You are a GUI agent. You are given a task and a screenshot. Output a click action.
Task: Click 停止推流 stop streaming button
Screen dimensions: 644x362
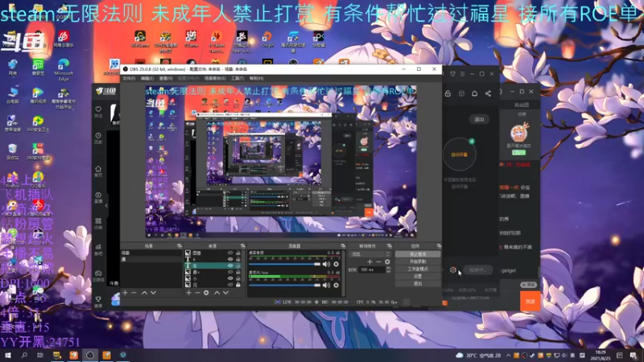pyautogui.click(x=418, y=254)
